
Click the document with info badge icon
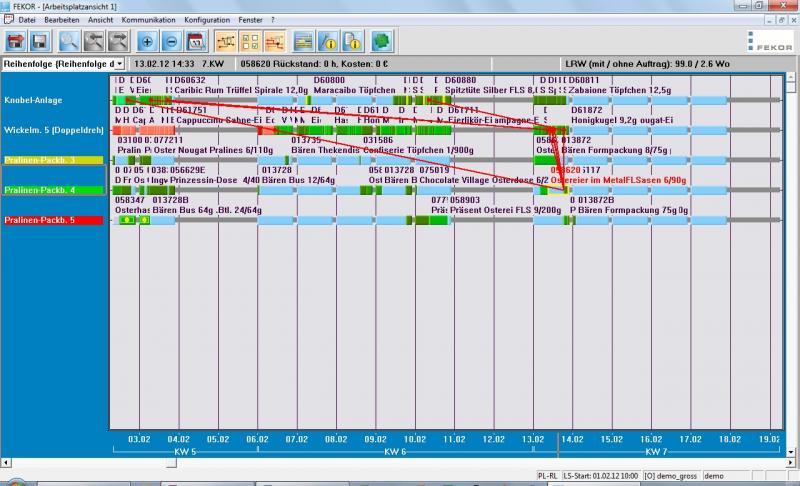(x=353, y=41)
